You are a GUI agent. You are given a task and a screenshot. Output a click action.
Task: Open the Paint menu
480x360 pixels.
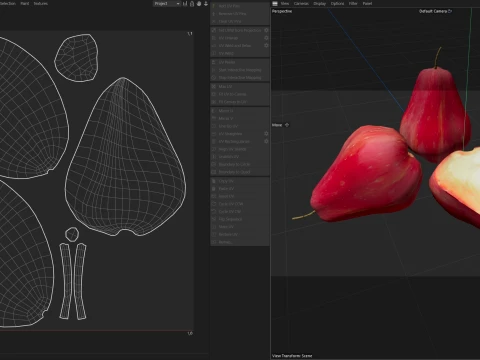coord(25,4)
